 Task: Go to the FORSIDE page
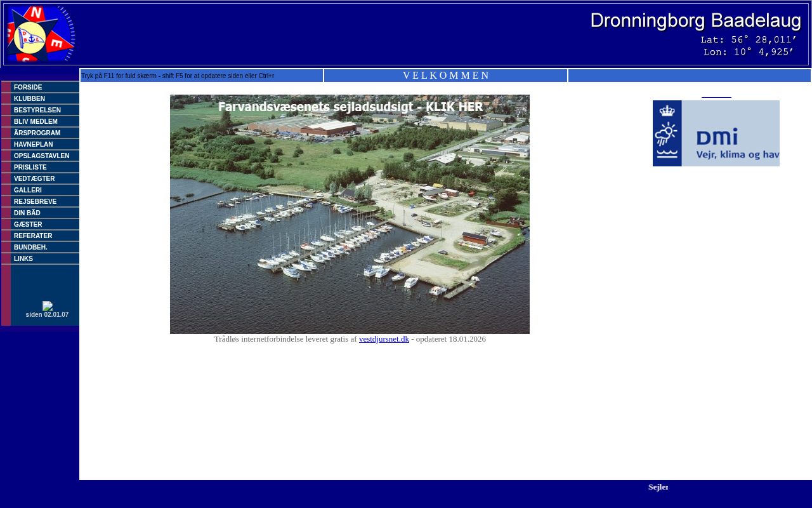28,88
